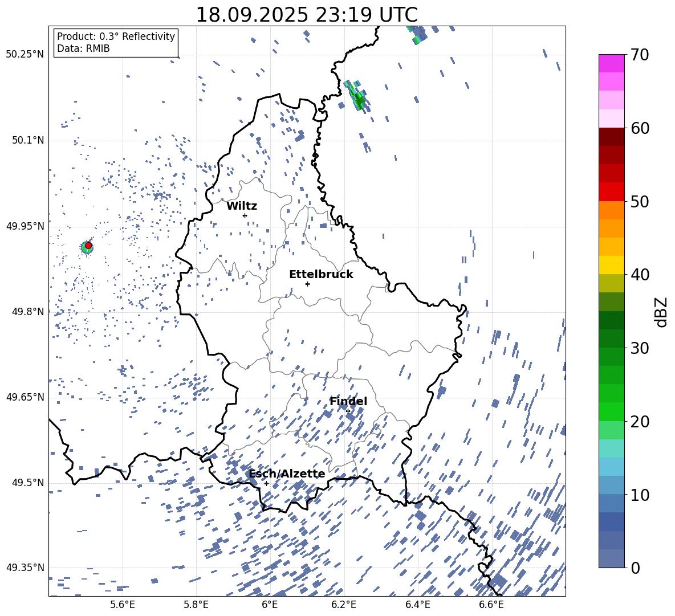
Task: Pick the bright red colorbar swatch above 50
Action: 611,191
